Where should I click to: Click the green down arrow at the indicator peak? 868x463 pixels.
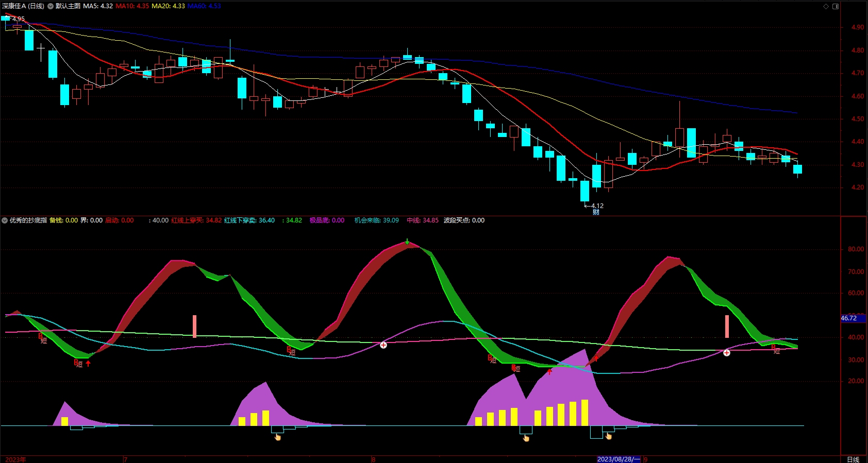(407, 241)
